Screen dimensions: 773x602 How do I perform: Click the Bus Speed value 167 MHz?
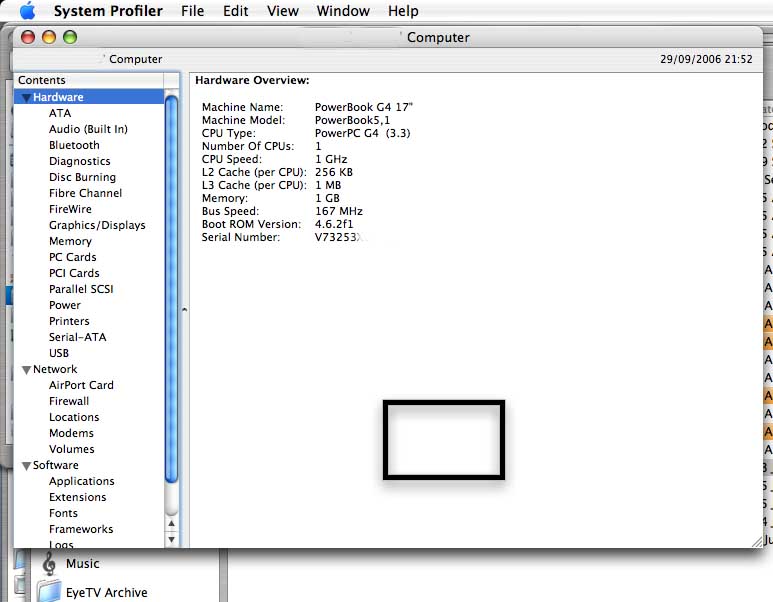click(339, 211)
